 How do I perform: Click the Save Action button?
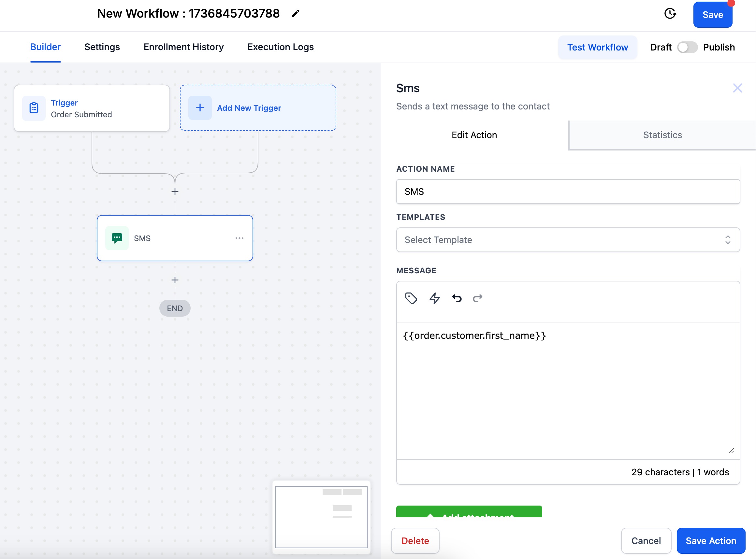click(x=711, y=540)
